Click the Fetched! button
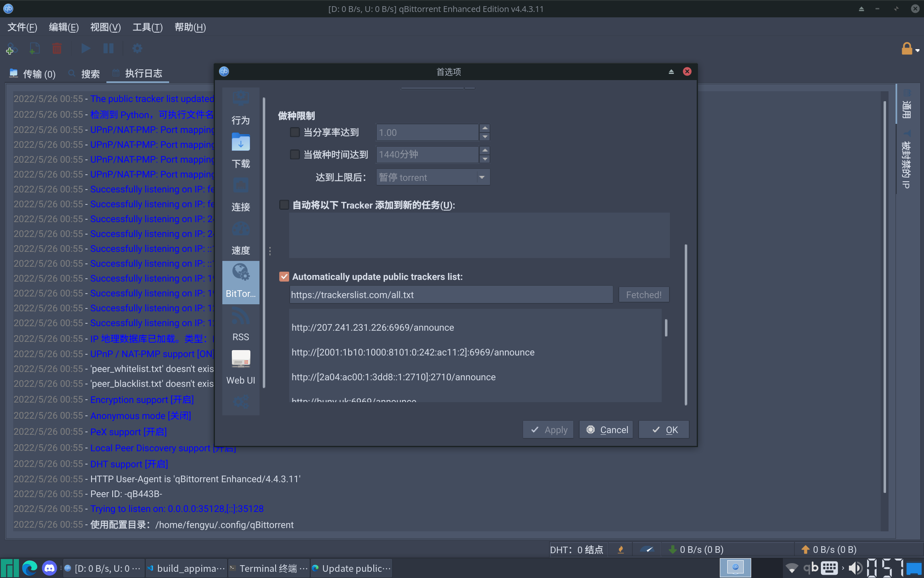Screen dimensions: 924x578 tap(644, 294)
